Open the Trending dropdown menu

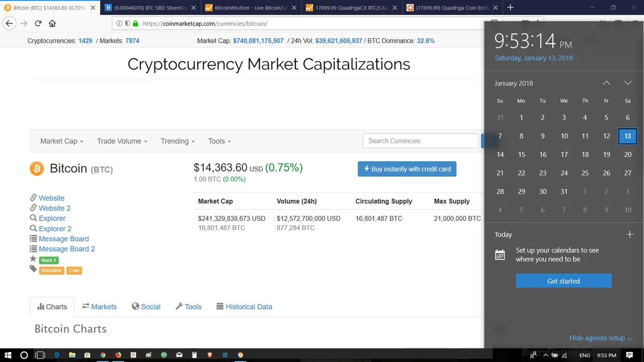click(178, 141)
